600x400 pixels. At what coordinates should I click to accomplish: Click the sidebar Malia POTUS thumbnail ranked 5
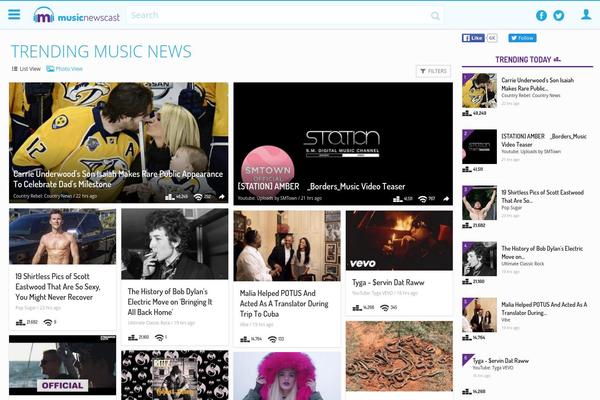point(479,315)
